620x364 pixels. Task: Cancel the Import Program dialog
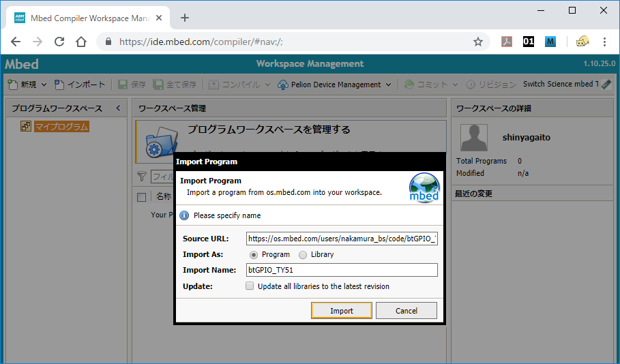(x=406, y=311)
